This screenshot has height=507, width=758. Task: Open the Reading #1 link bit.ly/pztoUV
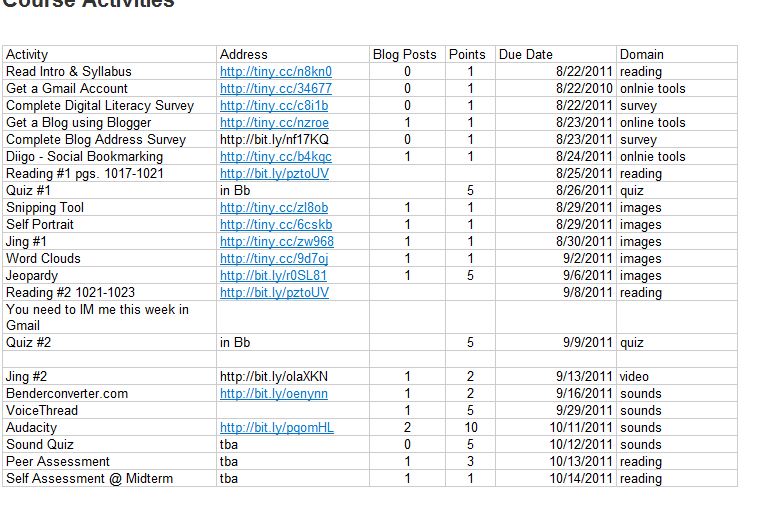click(x=274, y=174)
